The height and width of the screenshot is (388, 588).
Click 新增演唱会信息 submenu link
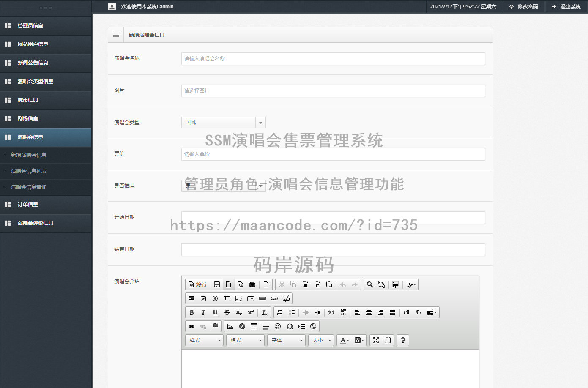(29, 155)
